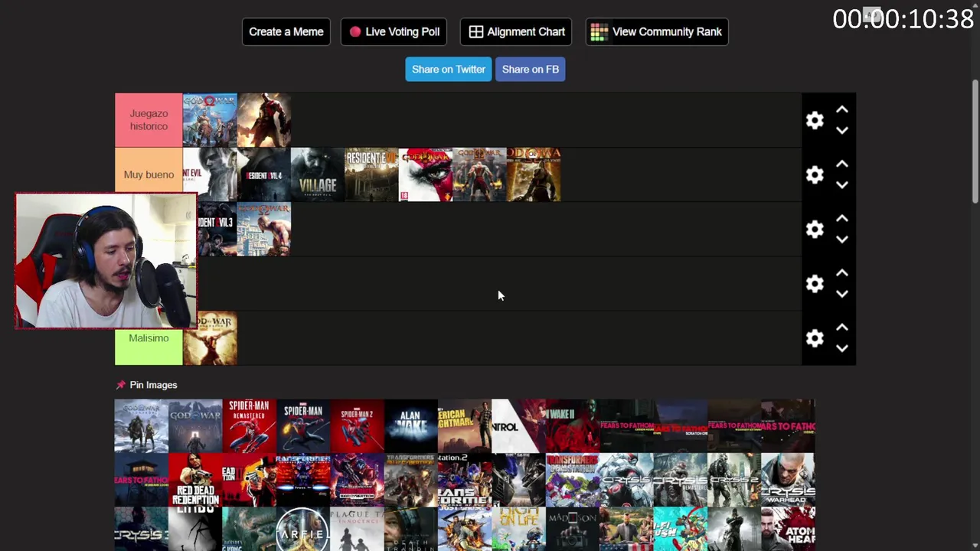980x551 pixels.
Task: Pick God of War 2018 in top tier
Action: pos(210,120)
